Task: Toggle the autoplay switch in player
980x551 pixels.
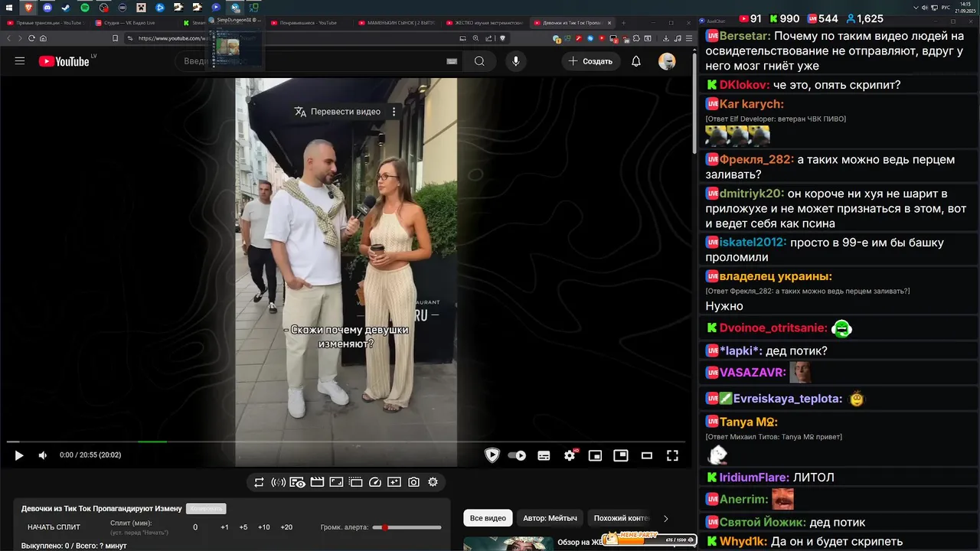Action: pos(517,455)
